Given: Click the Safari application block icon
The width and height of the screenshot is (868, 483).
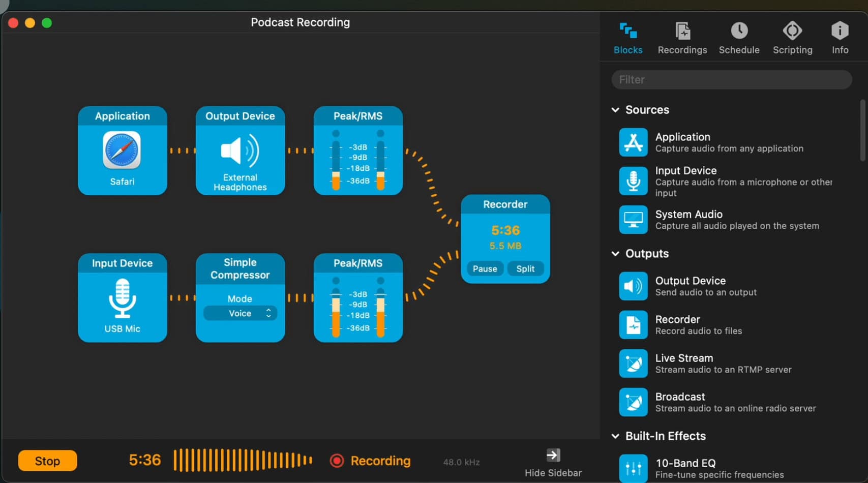Looking at the screenshot, I should click(122, 150).
